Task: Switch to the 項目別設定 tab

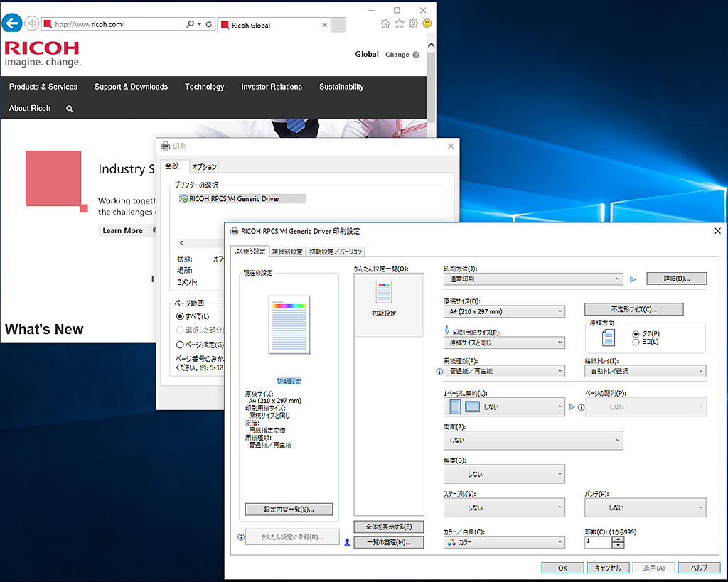Action: [x=287, y=252]
